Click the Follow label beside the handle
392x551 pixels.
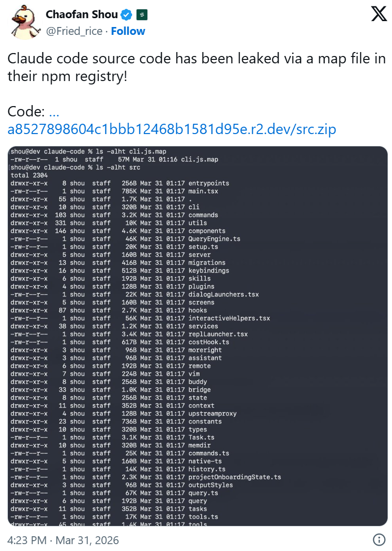coord(128,31)
